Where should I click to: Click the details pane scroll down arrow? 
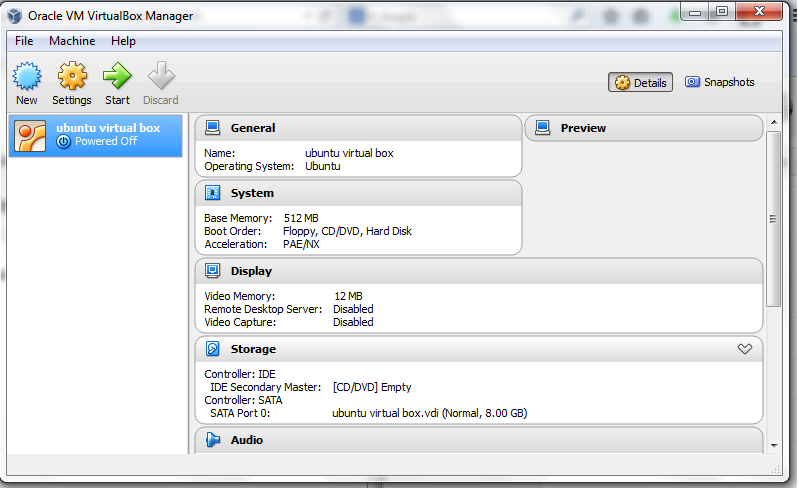774,445
